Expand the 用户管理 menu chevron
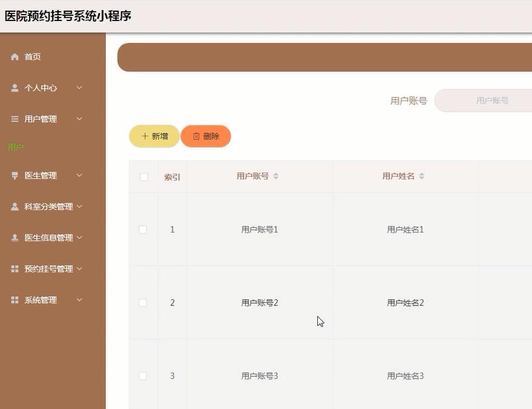The width and height of the screenshot is (532, 409). (79, 119)
